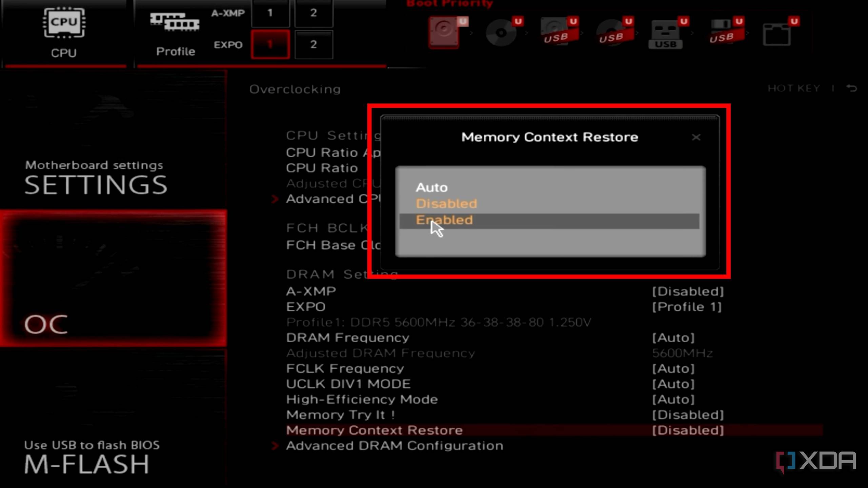
Task: Select Enabled in Memory Context Restore list
Action: tap(444, 220)
